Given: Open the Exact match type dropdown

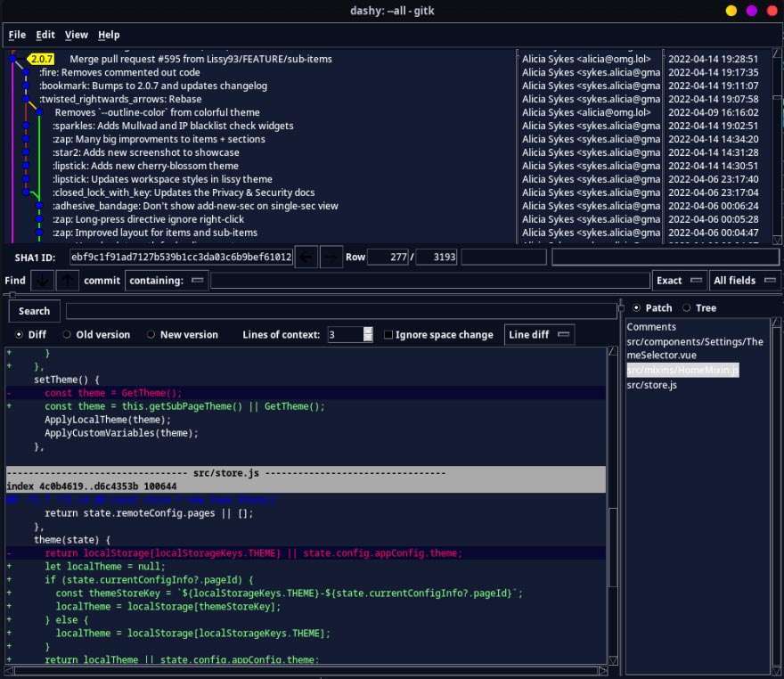Looking at the screenshot, I should 680,281.
